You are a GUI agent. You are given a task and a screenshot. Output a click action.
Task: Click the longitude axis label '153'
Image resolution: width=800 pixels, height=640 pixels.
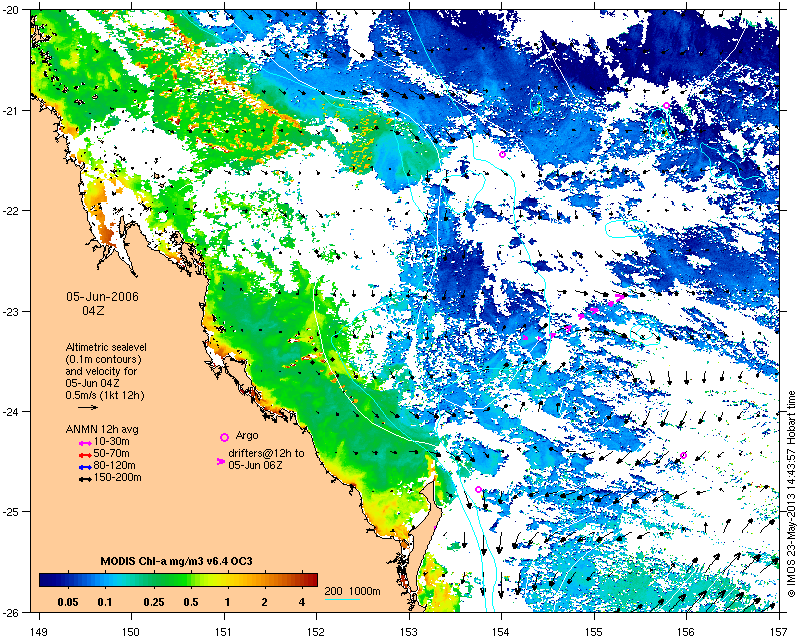coord(409,632)
